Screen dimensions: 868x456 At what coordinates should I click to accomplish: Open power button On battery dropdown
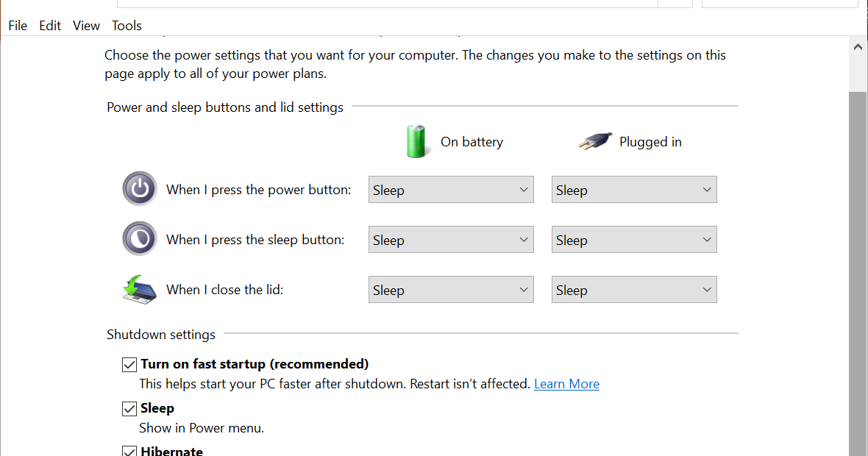coord(451,190)
